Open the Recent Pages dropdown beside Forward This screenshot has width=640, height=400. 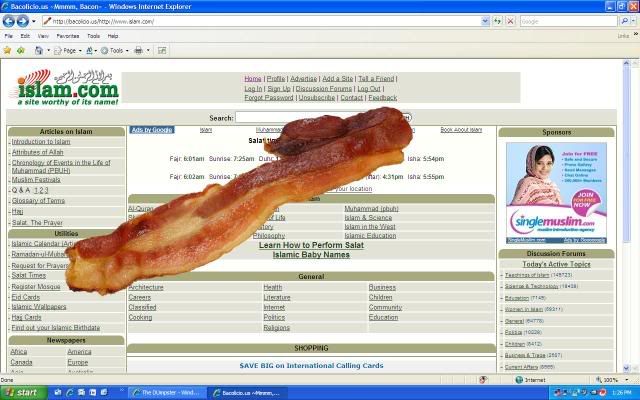[34, 21]
